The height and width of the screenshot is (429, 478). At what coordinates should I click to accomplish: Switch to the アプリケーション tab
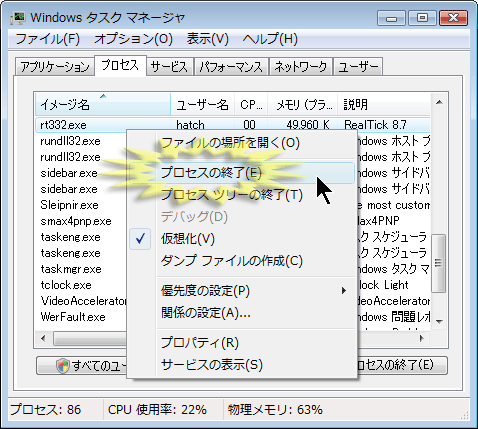pyautogui.click(x=55, y=67)
